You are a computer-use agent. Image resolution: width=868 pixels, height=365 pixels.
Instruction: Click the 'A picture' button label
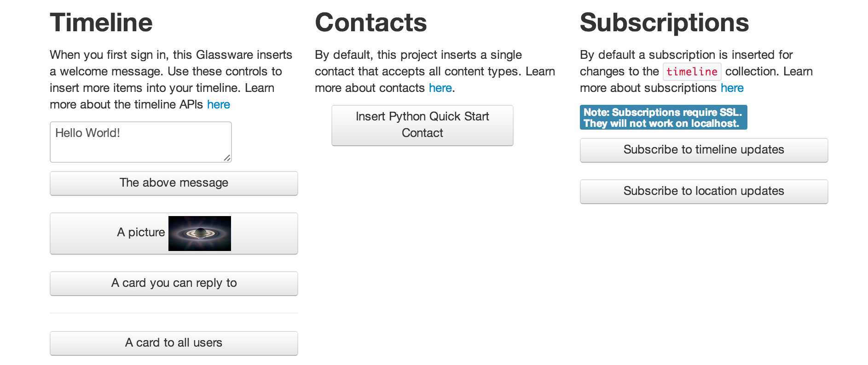pos(141,232)
